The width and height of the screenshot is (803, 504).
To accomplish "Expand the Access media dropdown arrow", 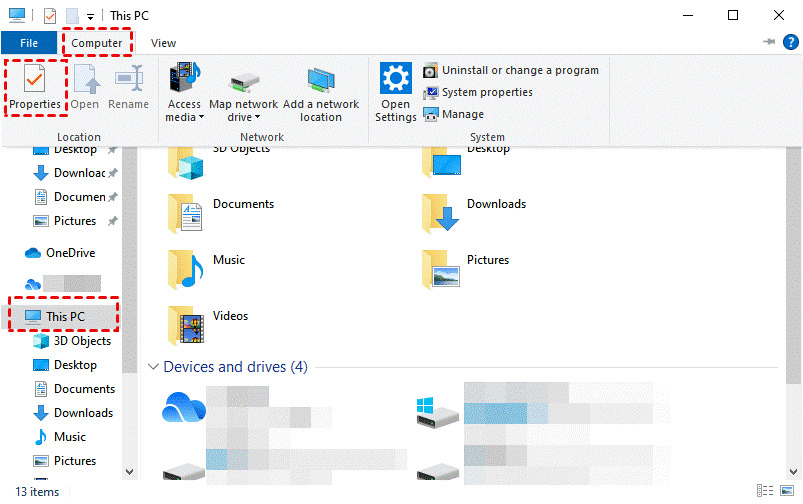I will coord(201,118).
